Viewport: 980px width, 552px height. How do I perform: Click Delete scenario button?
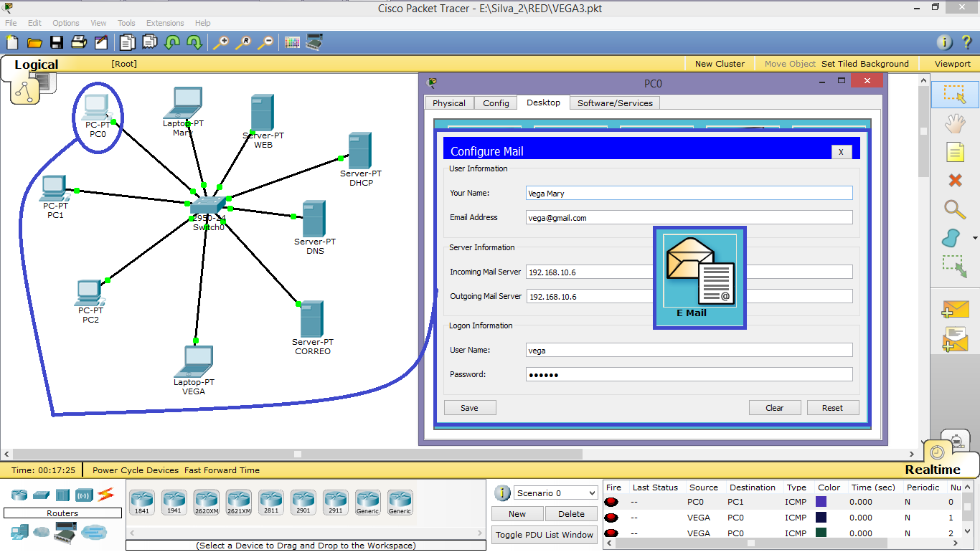pyautogui.click(x=571, y=514)
